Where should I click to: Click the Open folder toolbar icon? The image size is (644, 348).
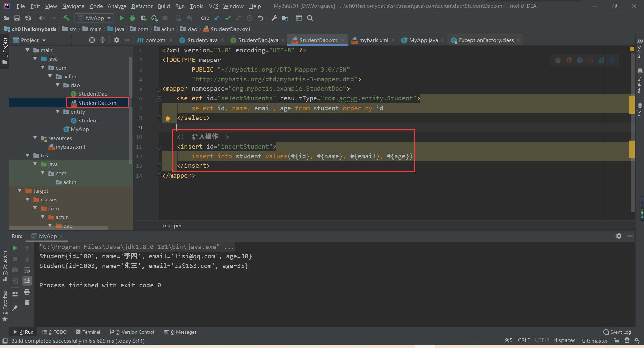click(6, 18)
